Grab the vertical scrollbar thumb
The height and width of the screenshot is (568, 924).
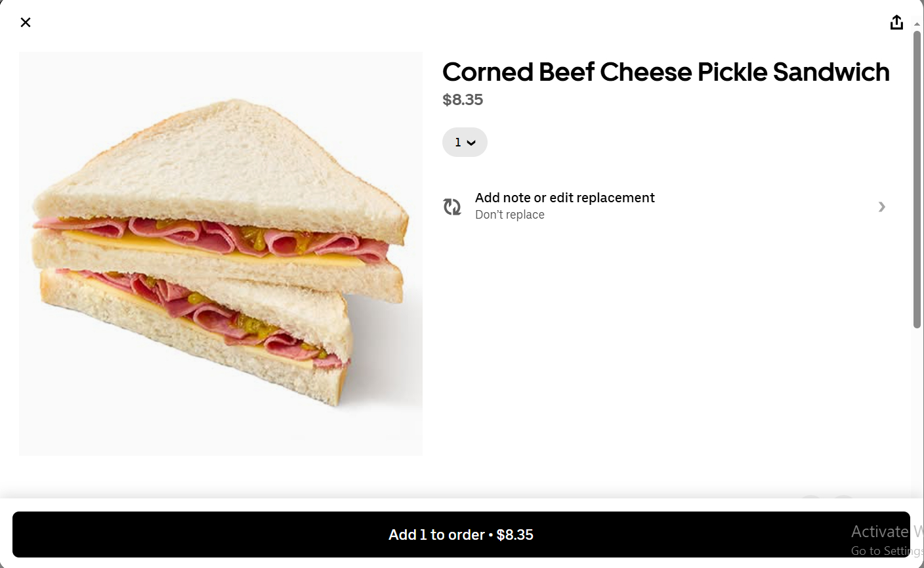point(917,177)
